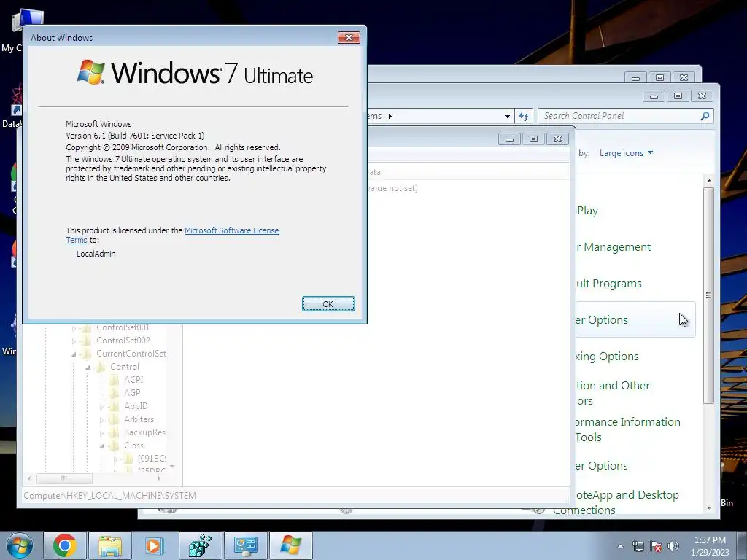Click the Show desktop button
This screenshot has height=560, width=747.
pyautogui.click(x=741, y=545)
